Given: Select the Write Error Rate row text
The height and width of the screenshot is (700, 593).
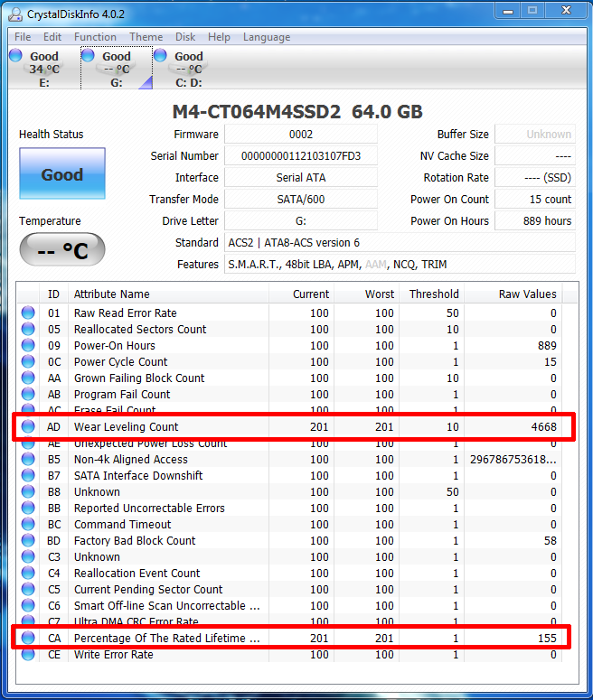Looking at the screenshot, I should point(114,655).
